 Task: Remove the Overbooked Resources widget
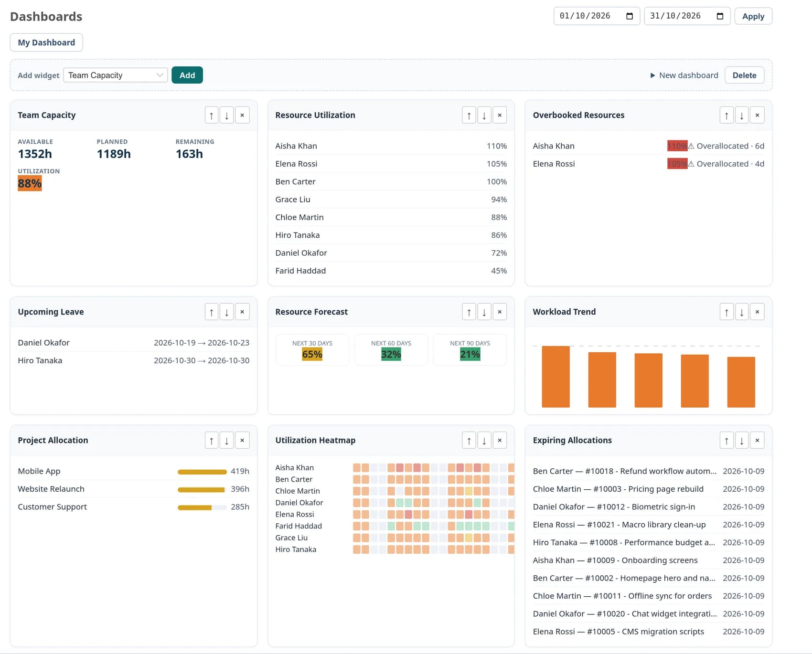click(x=757, y=115)
